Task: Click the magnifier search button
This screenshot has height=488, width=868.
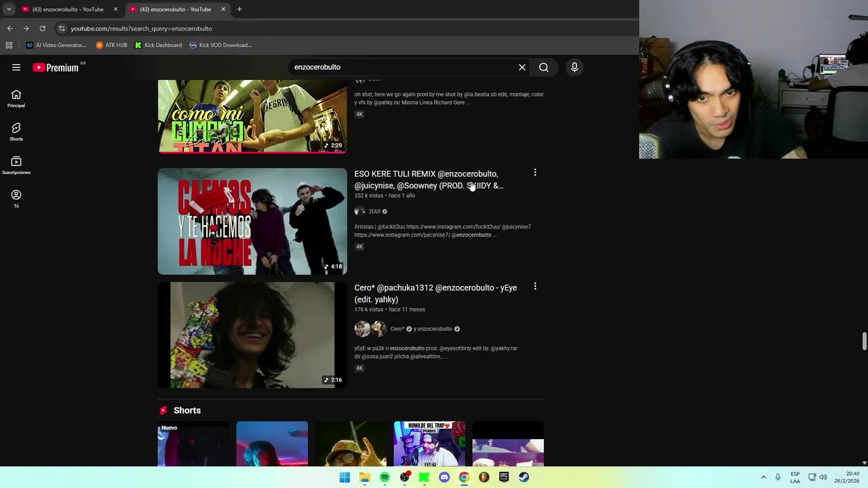Action: coord(544,67)
